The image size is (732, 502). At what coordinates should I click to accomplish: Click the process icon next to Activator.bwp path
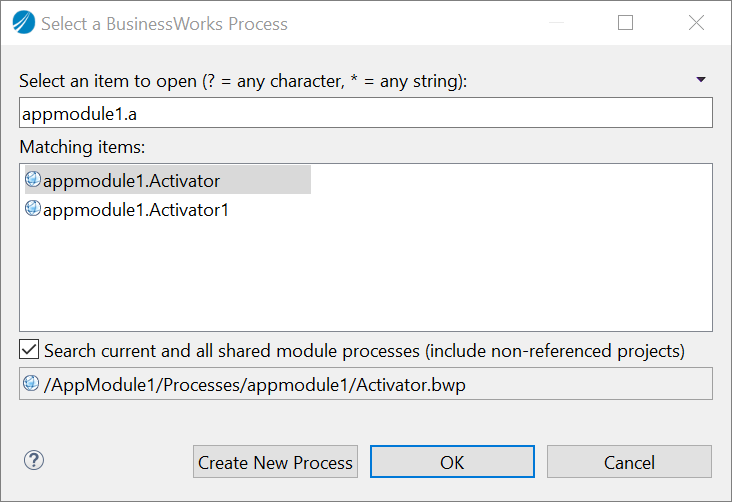(x=32, y=383)
